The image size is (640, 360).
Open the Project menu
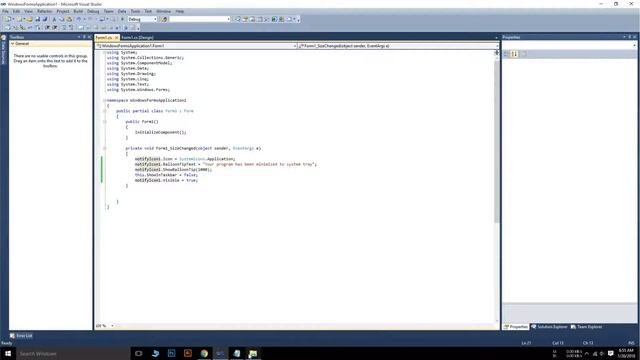(x=63, y=11)
